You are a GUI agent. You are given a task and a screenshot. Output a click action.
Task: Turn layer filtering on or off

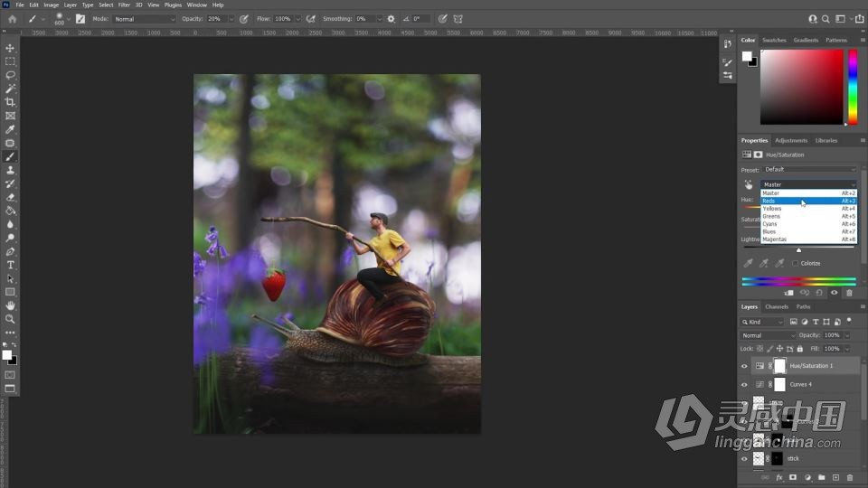[x=849, y=321]
